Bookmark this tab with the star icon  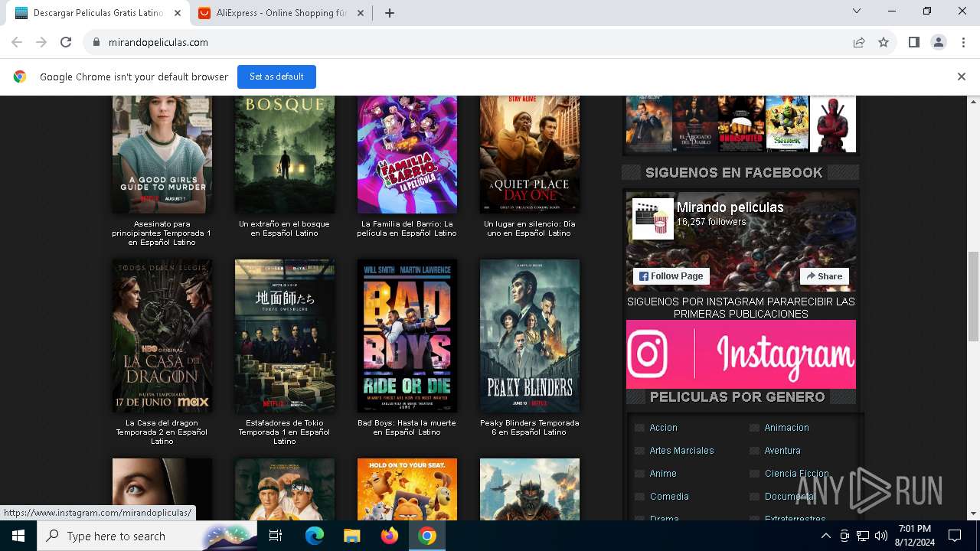tap(884, 42)
